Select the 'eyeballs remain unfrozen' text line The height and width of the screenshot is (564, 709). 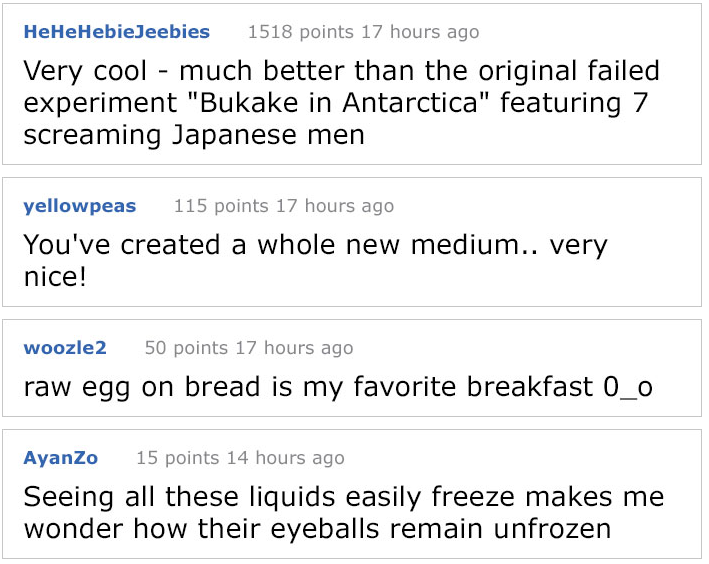pyautogui.click(x=317, y=529)
